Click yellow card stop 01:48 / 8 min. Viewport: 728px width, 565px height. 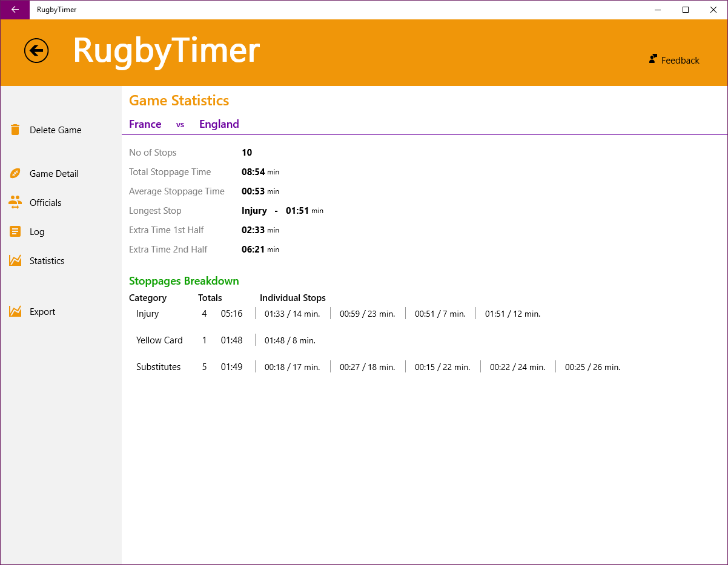tap(290, 340)
